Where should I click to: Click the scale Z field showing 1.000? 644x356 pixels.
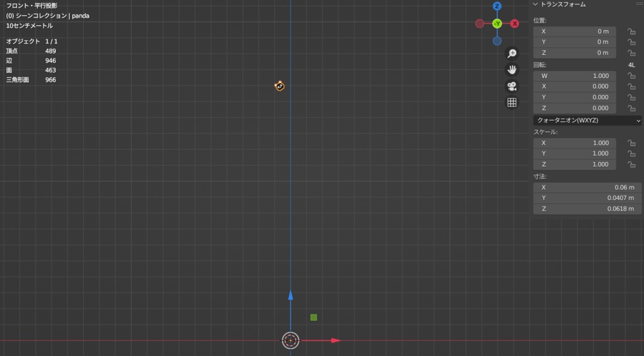click(574, 164)
